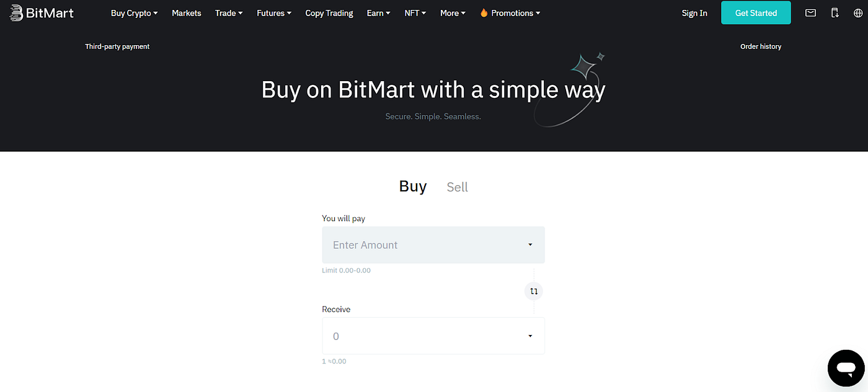Expand the Earn dropdown
868x392 pixels.
[378, 12]
